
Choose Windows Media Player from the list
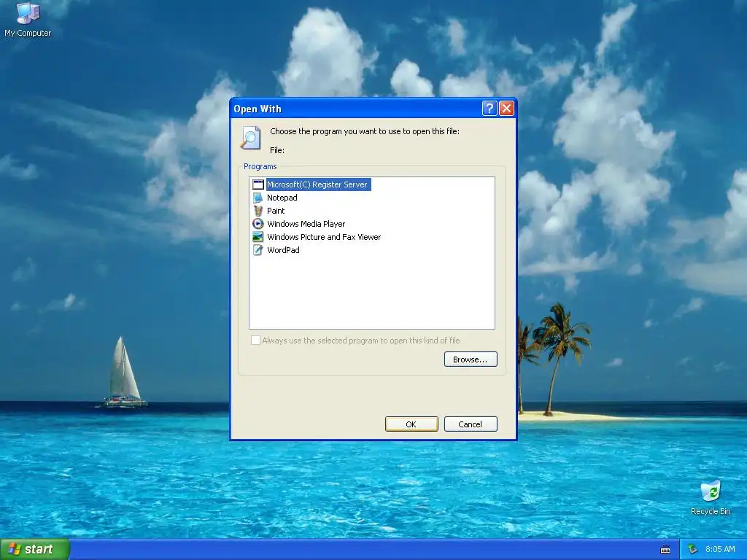tap(306, 224)
